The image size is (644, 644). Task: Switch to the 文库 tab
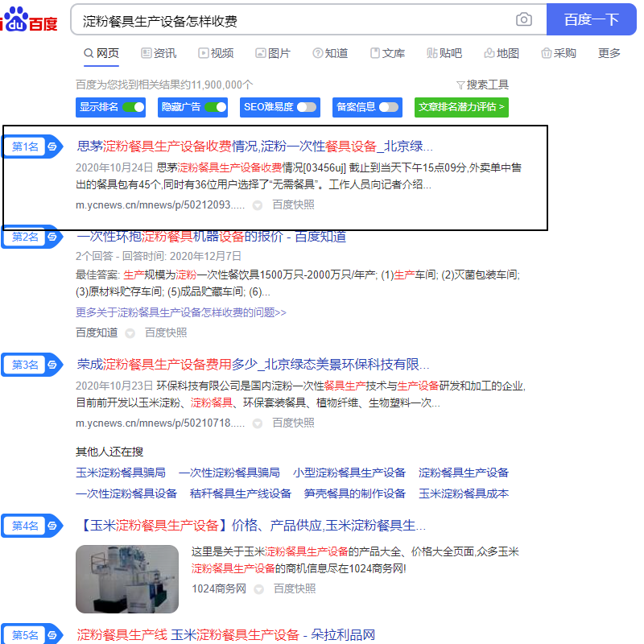click(387, 53)
